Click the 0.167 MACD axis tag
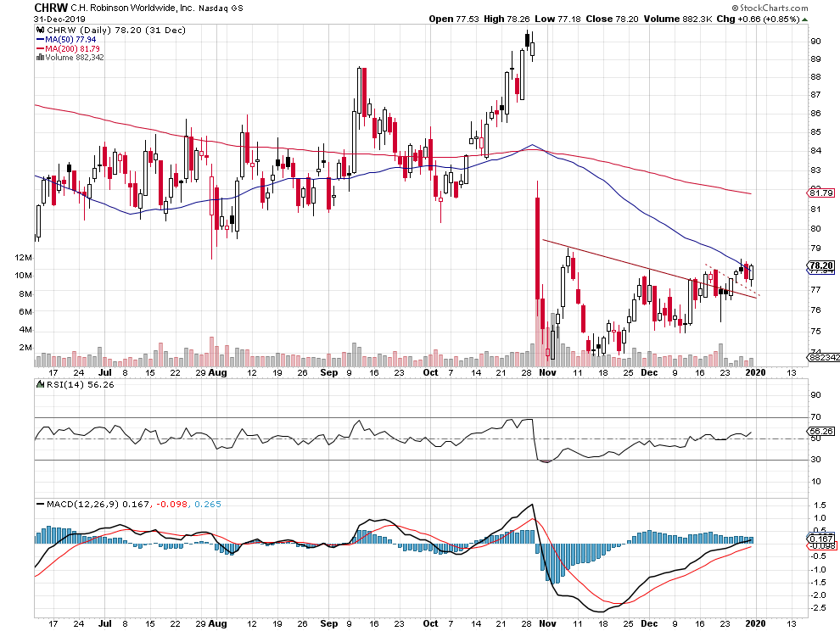This screenshot has height=631, width=840. point(820,539)
